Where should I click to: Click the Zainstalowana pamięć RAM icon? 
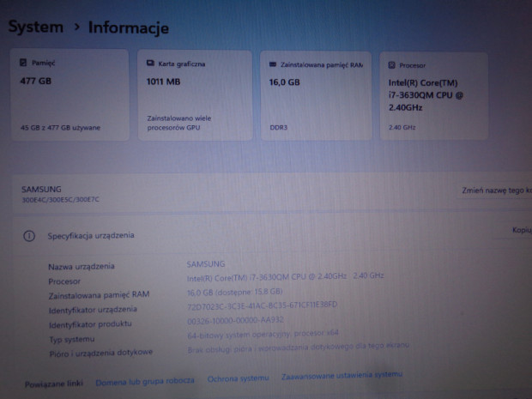point(273,64)
